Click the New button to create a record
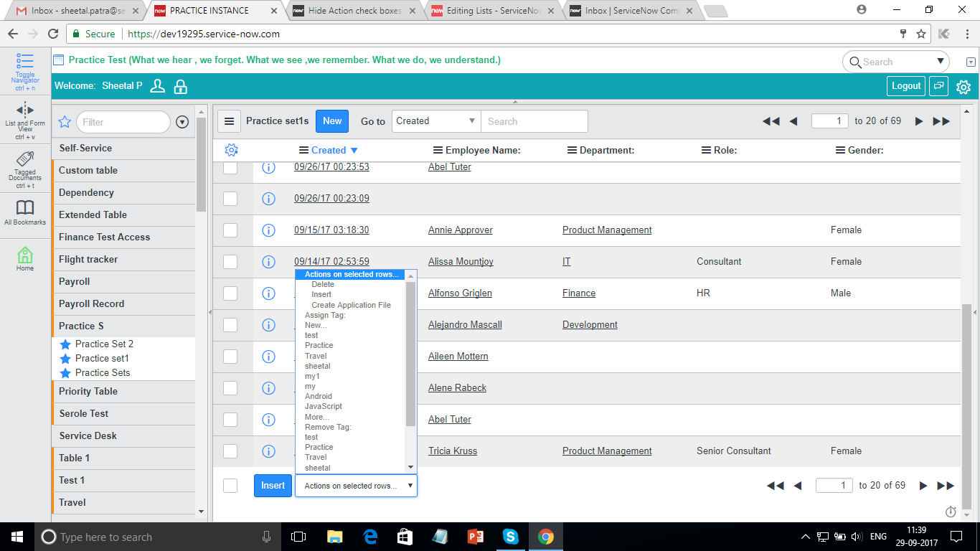980x551 pixels. click(331, 121)
